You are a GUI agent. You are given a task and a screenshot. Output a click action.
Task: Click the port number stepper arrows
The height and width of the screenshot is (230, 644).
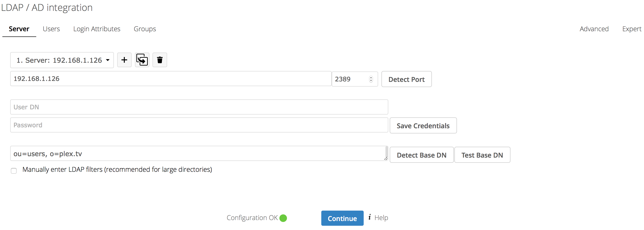(371, 79)
